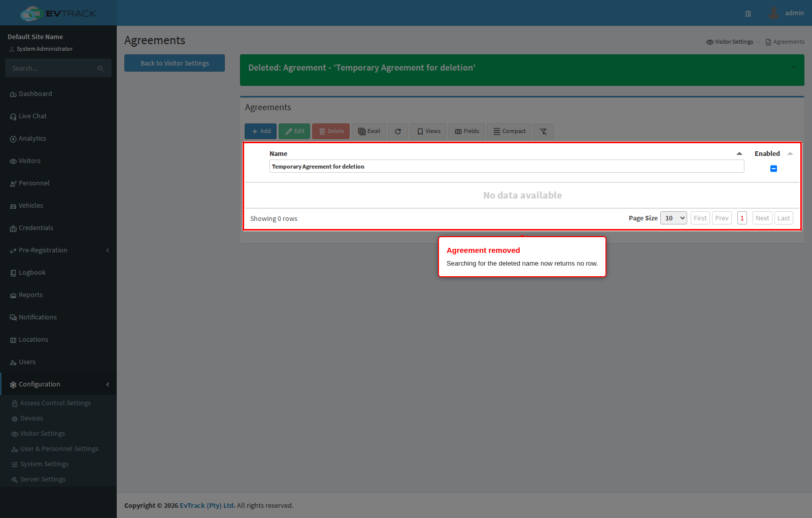Sort by Enabled column arrow

point(790,153)
